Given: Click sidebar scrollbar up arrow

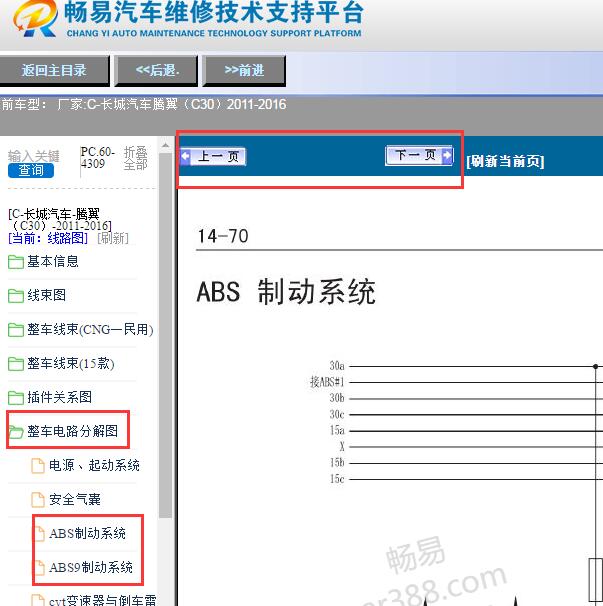Looking at the screenshot, I should tap(165, 146).
